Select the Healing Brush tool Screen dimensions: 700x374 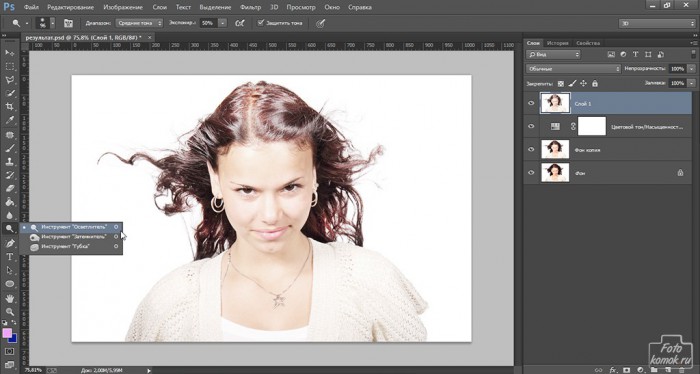click(x=9, y=135)
